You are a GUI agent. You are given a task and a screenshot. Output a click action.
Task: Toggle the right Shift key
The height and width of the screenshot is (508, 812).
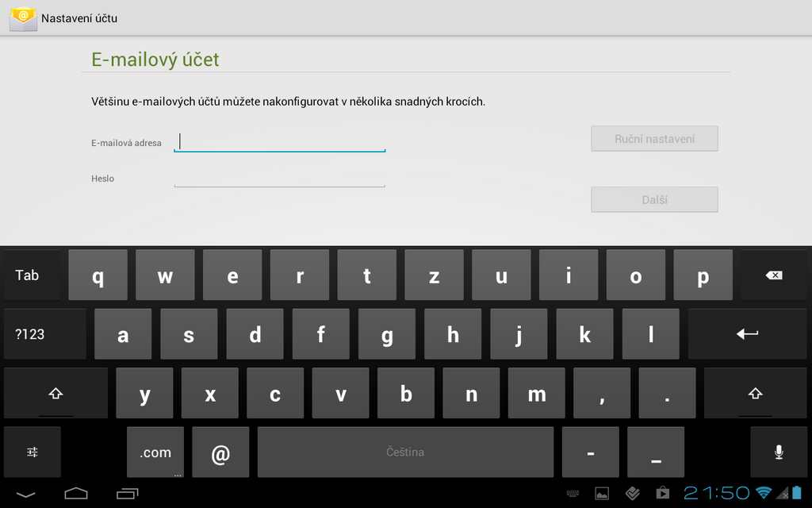[x=755, y=393]
